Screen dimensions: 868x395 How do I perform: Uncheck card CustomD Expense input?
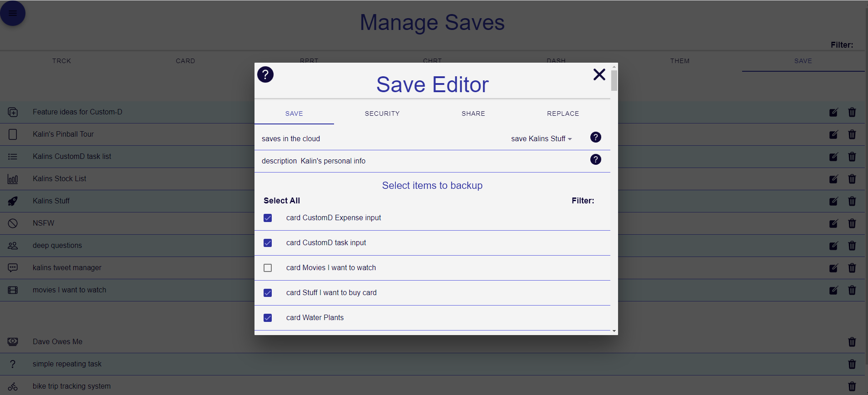(x=268, y=218)
